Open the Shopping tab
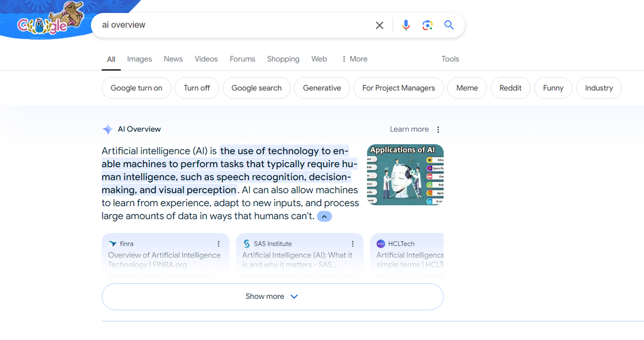The image size is (644, 340). 283,59
